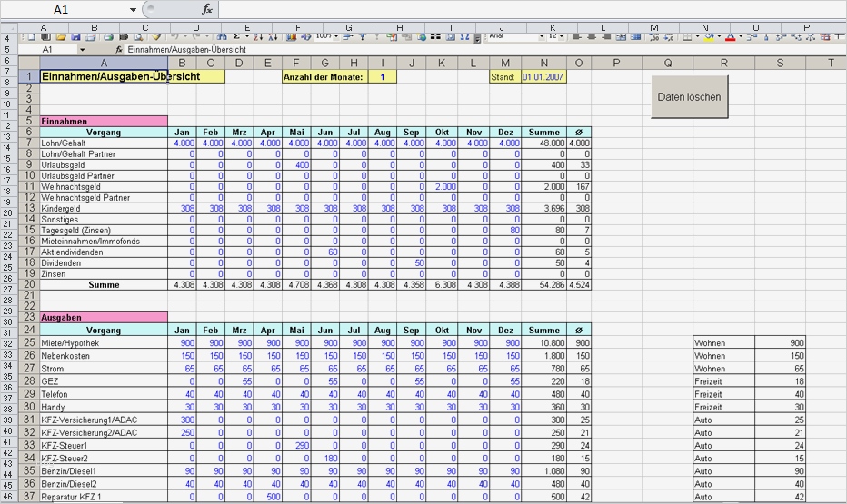Select the Anzahl der Monate value cell

tap(383, 77)
